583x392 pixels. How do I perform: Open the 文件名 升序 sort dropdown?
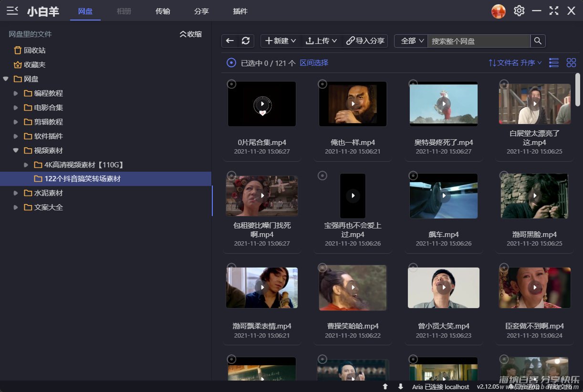(x=515, y=62)
